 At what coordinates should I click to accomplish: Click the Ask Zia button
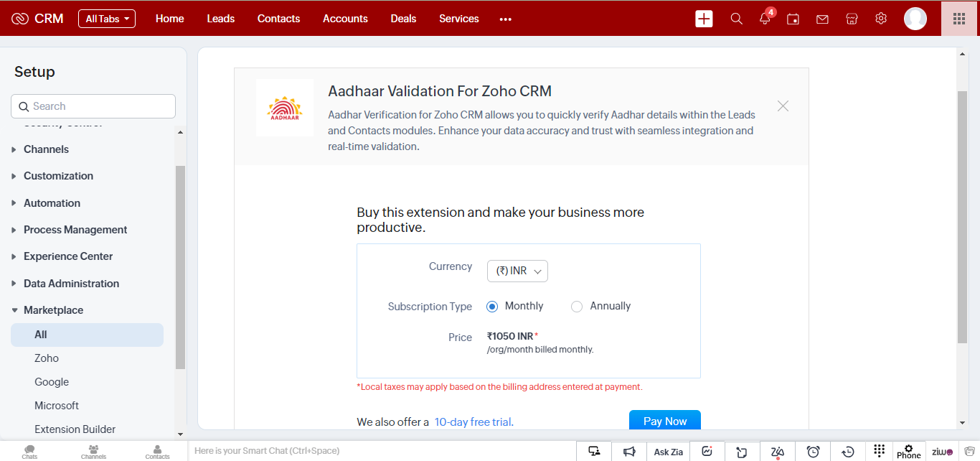pyautogui.click(x=669, y=452)
